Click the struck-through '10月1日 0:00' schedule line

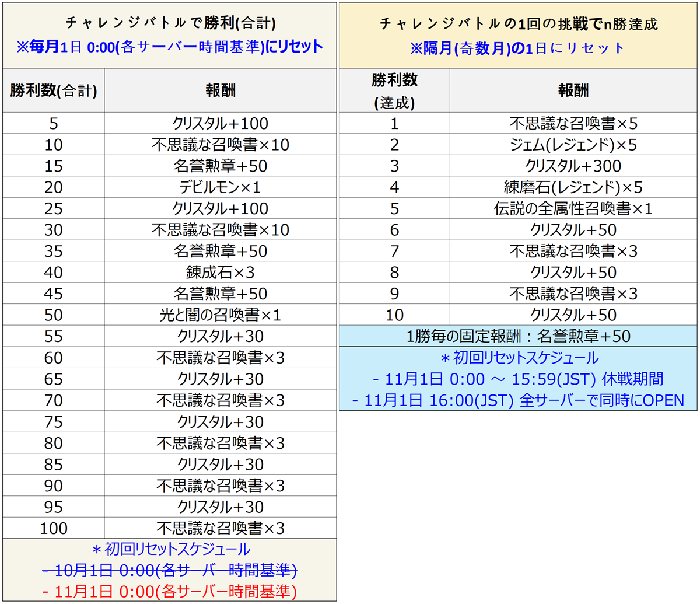click(x=170, y=570)
